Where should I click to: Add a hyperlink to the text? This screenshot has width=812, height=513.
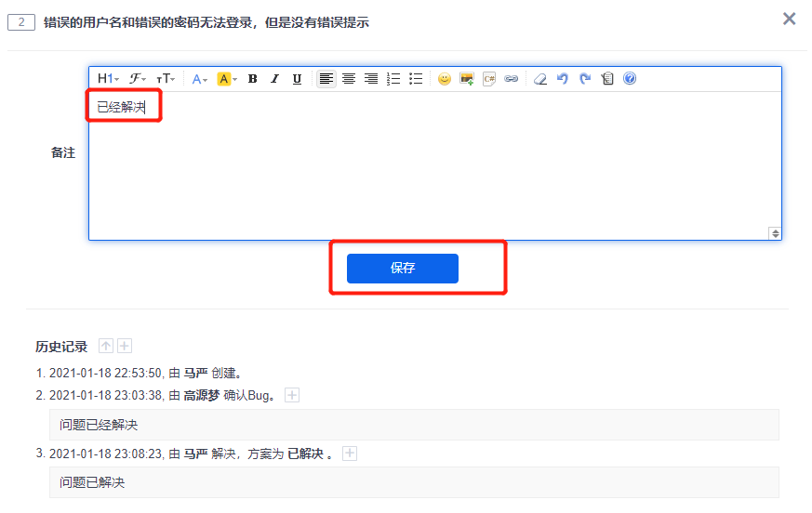coord(511,79)
